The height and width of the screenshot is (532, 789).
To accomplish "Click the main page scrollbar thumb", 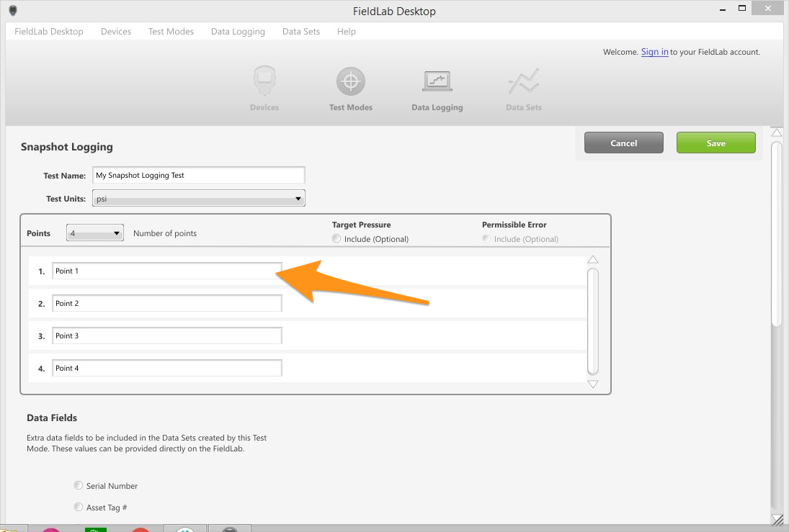I will pos(777,234).
